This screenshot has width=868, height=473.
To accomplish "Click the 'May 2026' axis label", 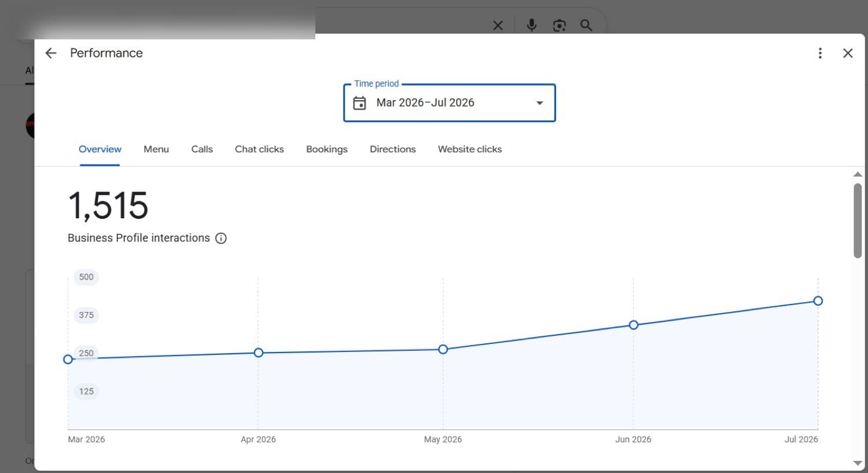I will pos(443,439).
